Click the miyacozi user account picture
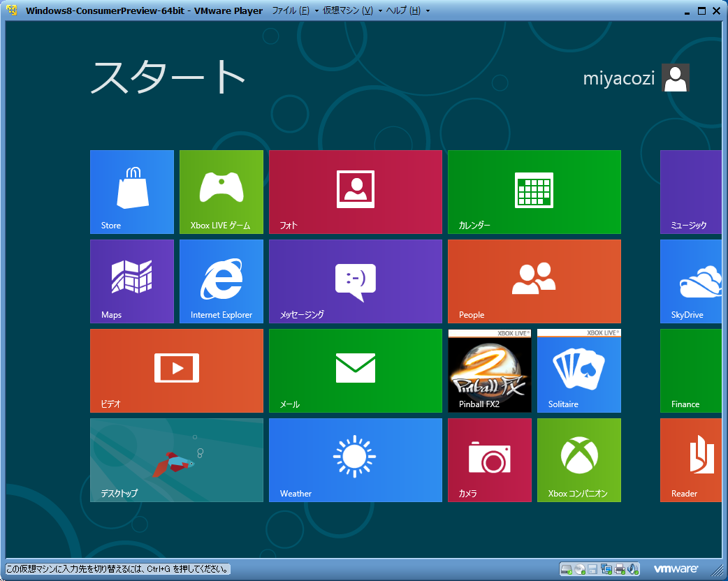This screenshot has height=581, width=728. coord(676,78)
